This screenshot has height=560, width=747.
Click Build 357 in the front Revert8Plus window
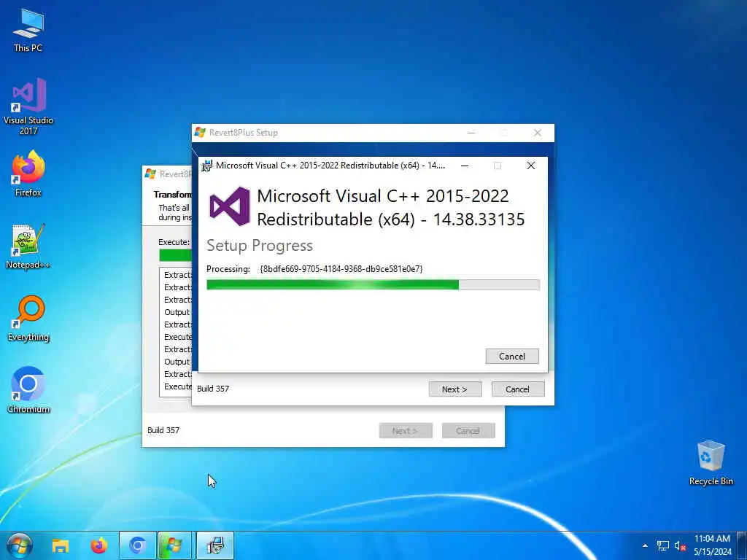coord(213,389)
